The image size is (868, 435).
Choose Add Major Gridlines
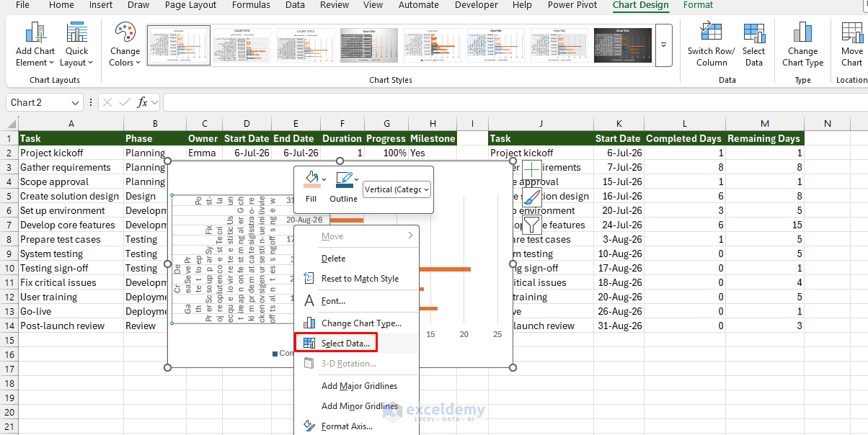point(359,385)
